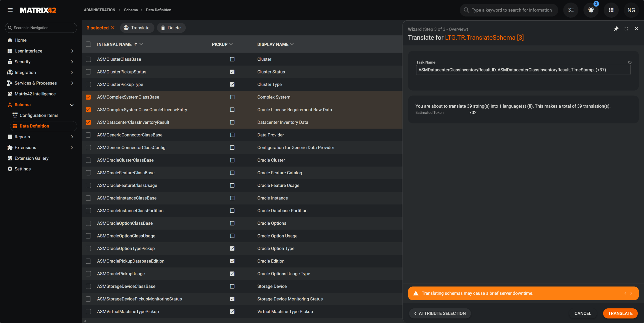Go back to Attribute Selection step
This screenshot has width=644, height=323.
click(440, 313)
